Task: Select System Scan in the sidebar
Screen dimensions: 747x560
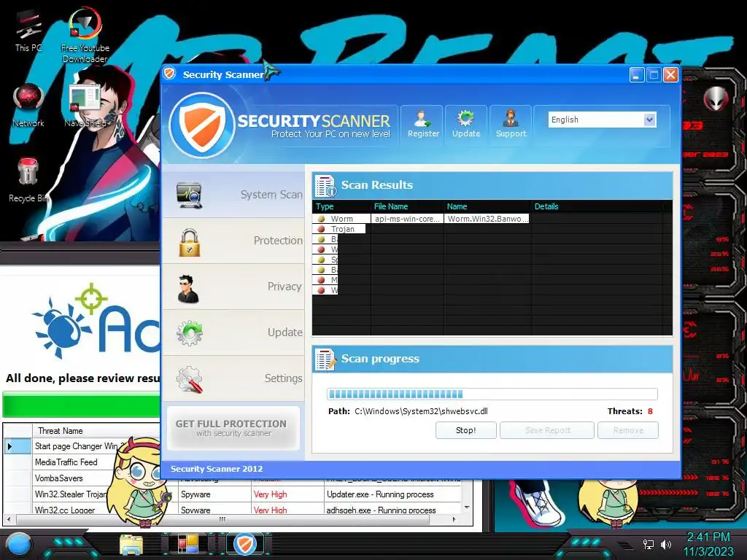Action: tap(233, 195)
